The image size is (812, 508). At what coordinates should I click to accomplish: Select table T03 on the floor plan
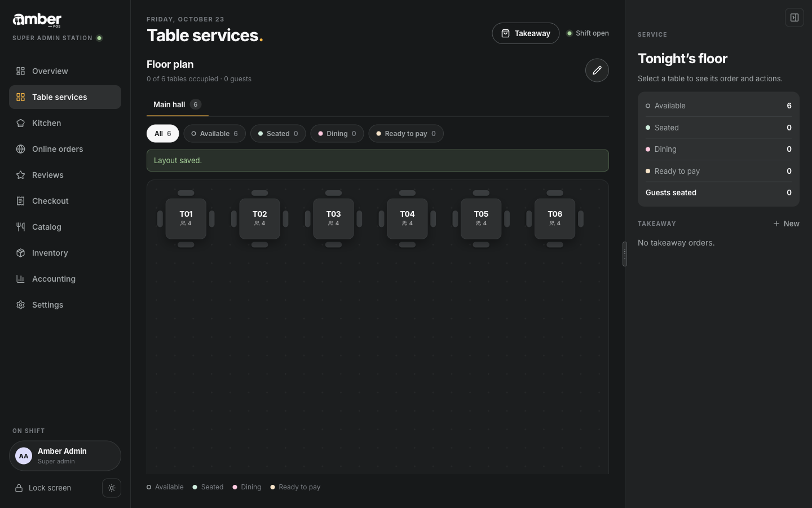tap(334, 219)
